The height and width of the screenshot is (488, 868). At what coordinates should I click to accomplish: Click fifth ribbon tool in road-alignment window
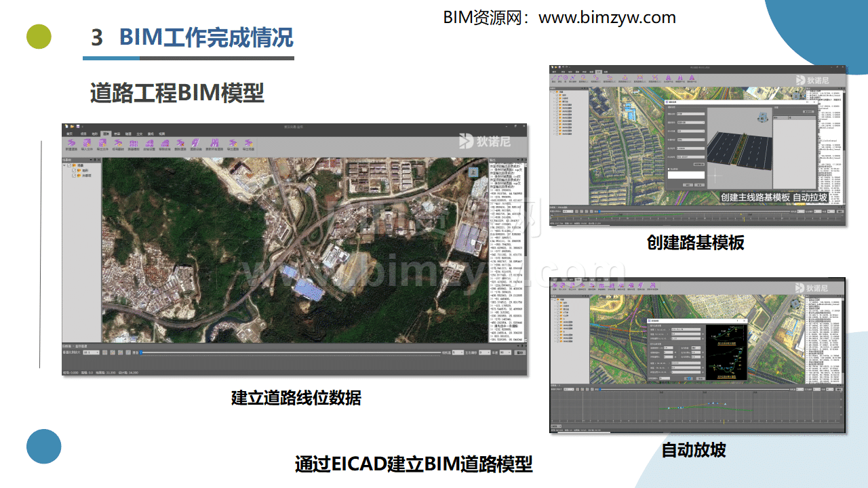tap(134, 145)
